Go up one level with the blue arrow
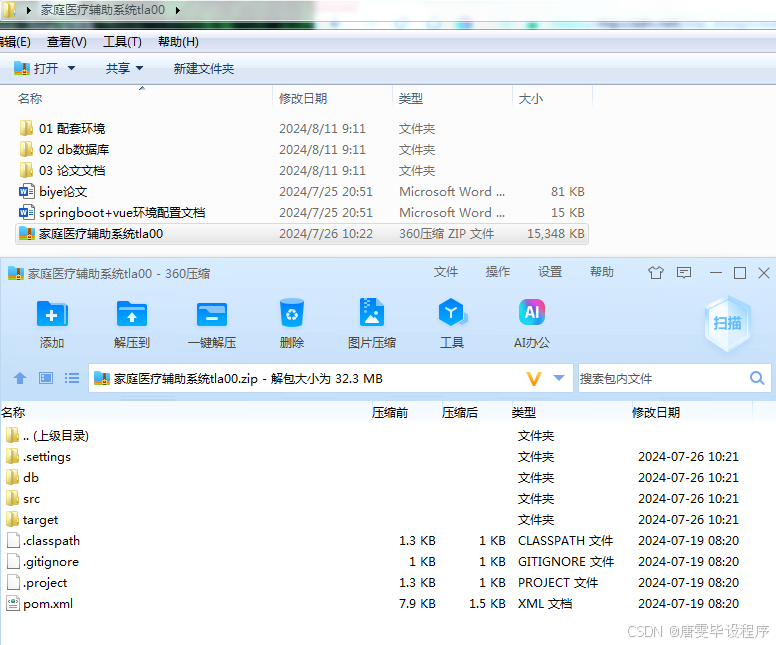The width and height of the screenshot is (776, 645). click(x=20, y=379)
